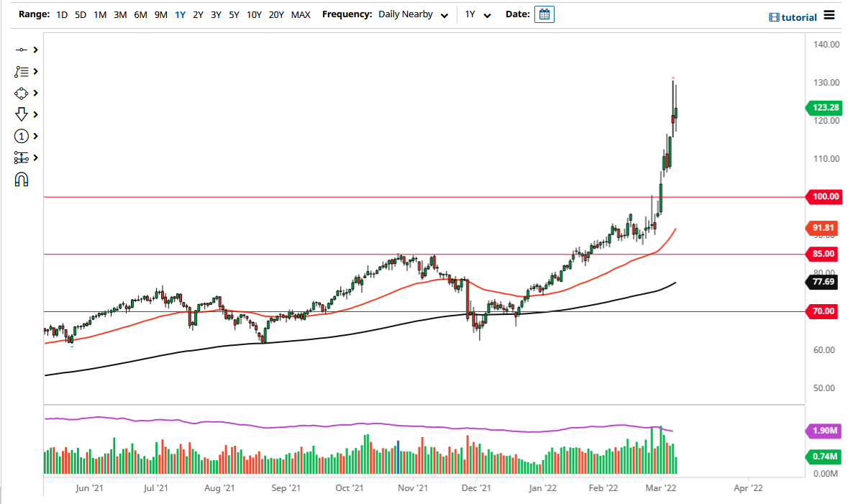Switch range to 3M view

pos(119,14)
